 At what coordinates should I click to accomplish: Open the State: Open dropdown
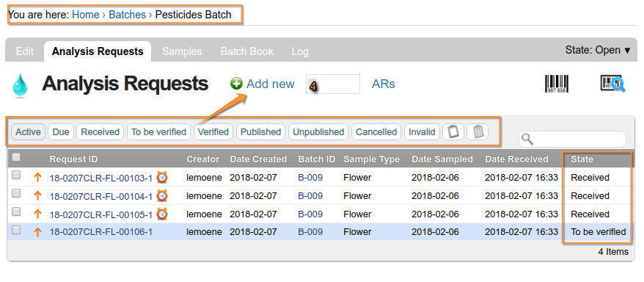598,50
